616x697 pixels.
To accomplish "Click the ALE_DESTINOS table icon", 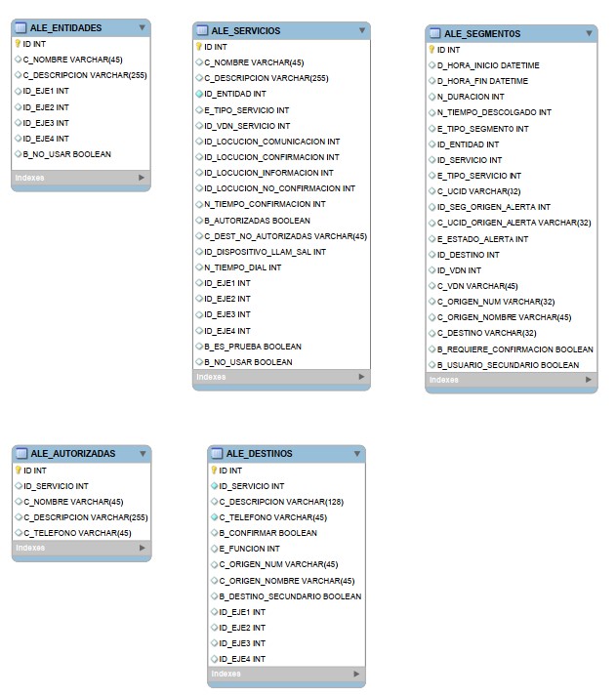I will tap(217, 453).
